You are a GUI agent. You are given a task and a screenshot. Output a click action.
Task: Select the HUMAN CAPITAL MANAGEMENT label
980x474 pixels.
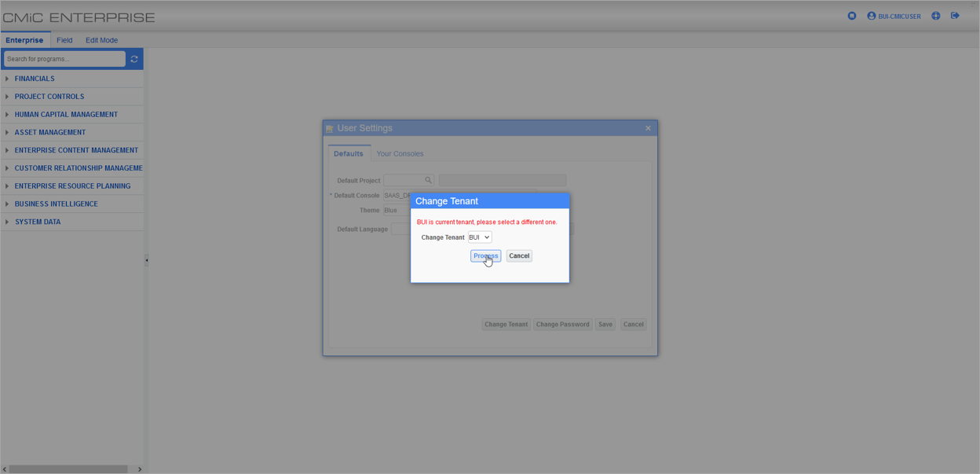pos(66,115)
